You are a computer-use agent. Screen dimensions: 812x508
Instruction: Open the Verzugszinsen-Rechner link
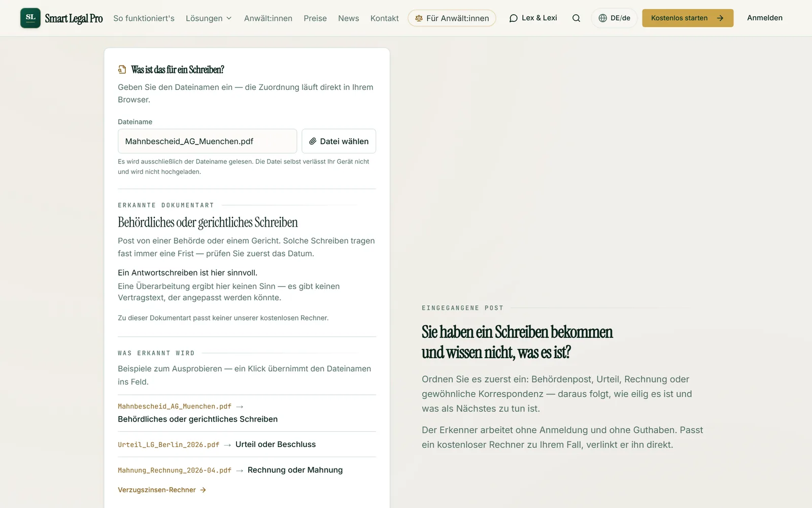point(161,490)
